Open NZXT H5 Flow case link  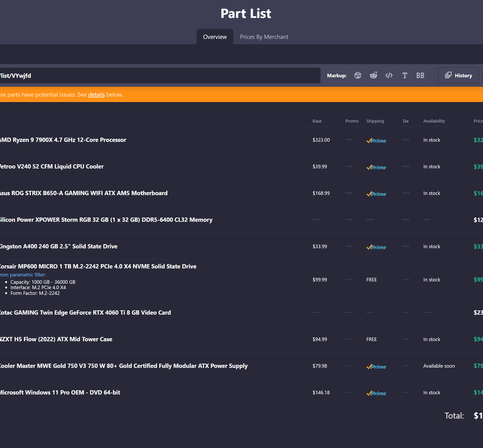[x=56, y=339]
